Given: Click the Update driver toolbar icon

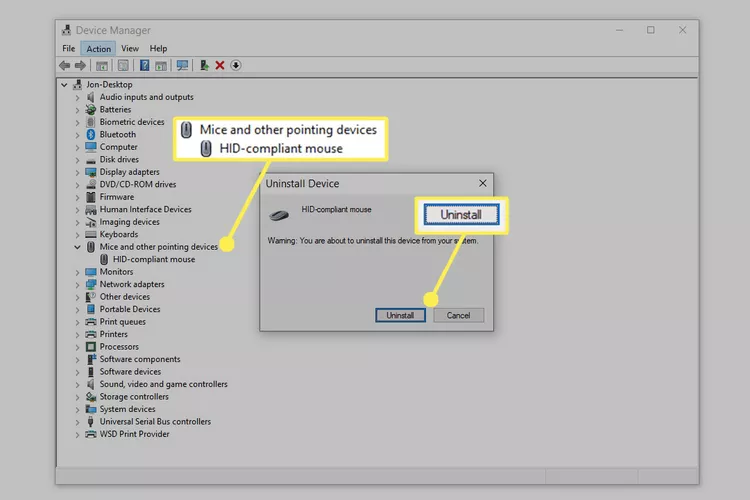Looking at the screenshot, I should [x=204, y=66].
